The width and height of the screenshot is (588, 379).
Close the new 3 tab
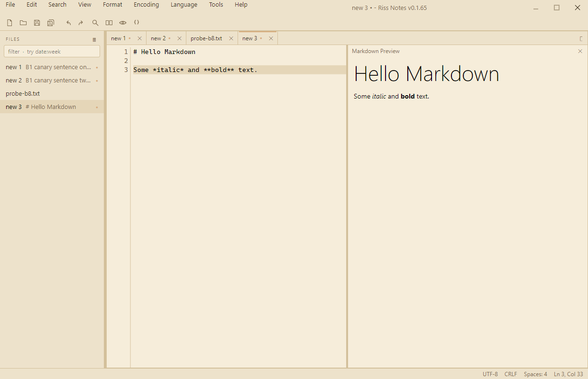point(271,38)
